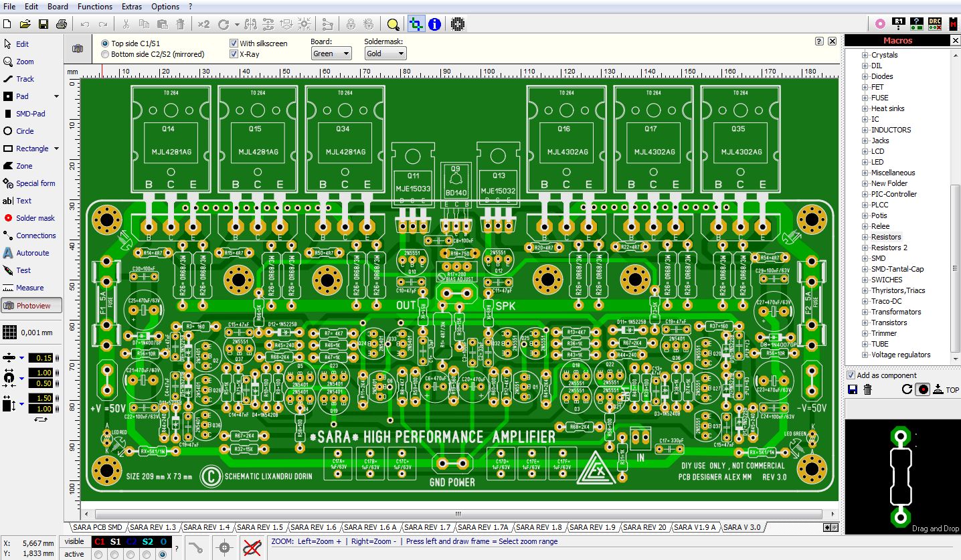The height and width of the screenshot is (560, 961).
Task: Select the Resistors tree item
Action: (886, 237)
